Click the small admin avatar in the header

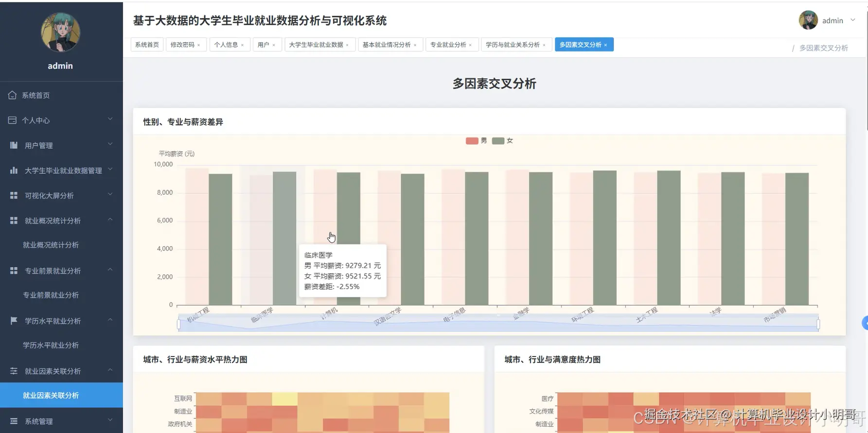[x=808, y=20]
